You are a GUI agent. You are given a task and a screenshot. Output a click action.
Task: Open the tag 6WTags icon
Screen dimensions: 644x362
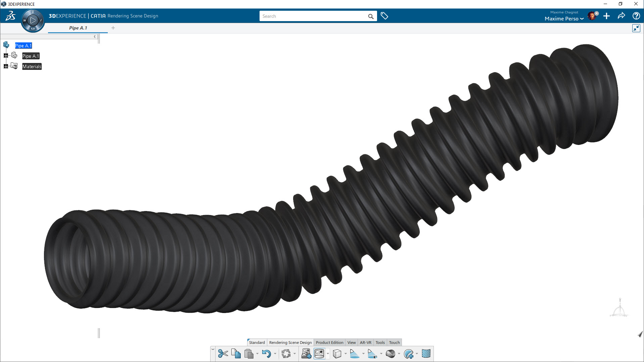(384, 16)
